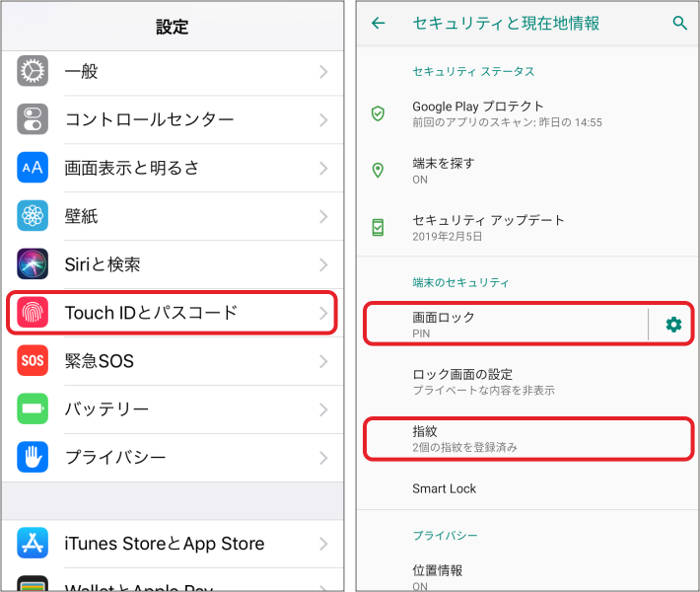Open Google Play Protect entry

[x=527, y=113]
